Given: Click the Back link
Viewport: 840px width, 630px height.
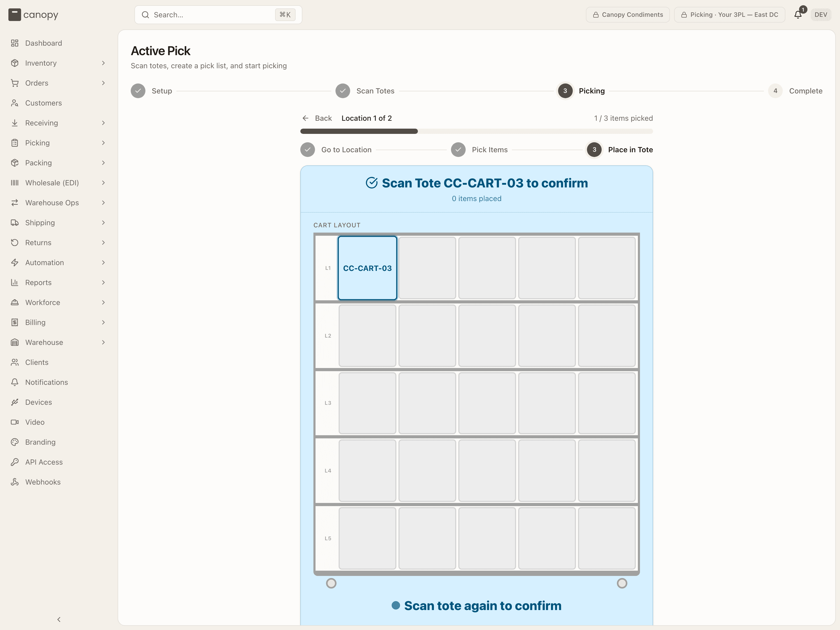Looking at the screenshot, I should pos(317,118).
